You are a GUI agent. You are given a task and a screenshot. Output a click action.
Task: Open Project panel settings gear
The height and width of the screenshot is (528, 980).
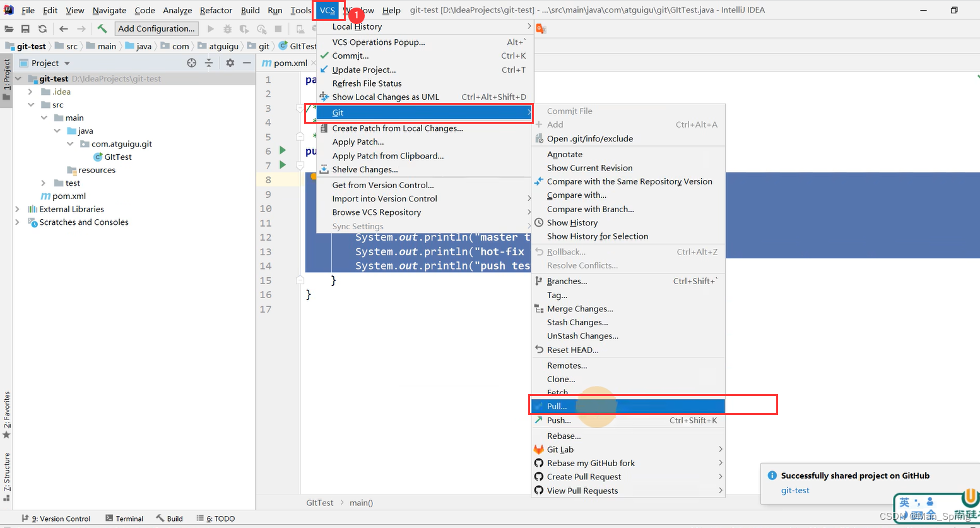tap(230, 63)
